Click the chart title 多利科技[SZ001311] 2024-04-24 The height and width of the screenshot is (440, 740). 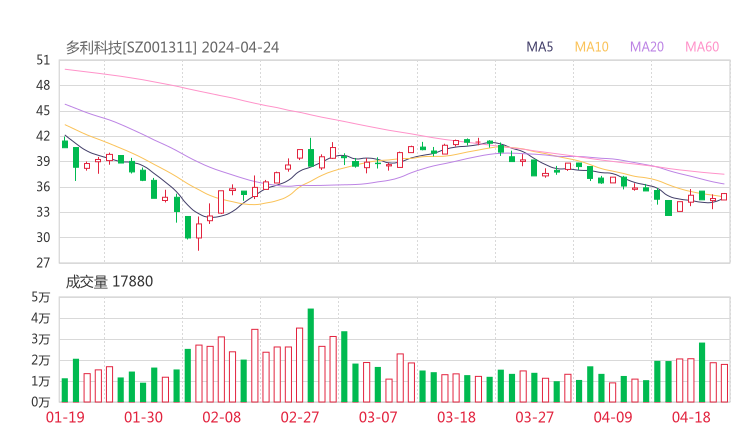pyautogui.click(x=172, y=47)
